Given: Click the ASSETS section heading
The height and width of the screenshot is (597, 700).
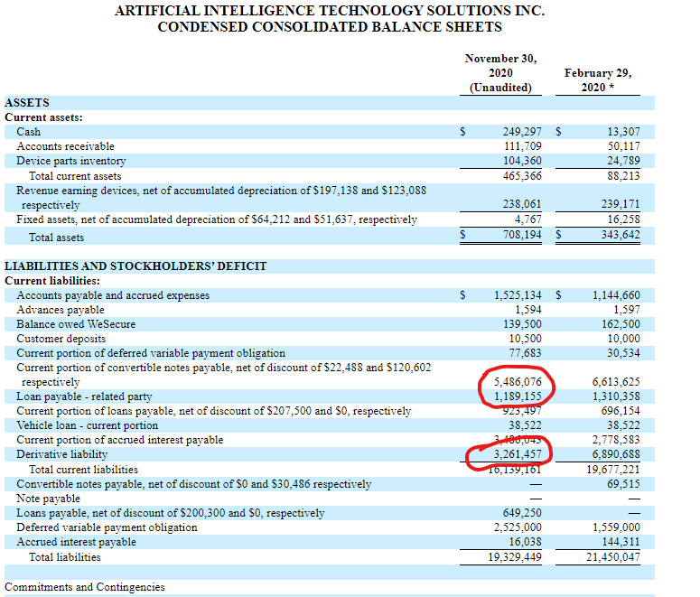Looking at the screenshot, I should click(x=27, y=103).
